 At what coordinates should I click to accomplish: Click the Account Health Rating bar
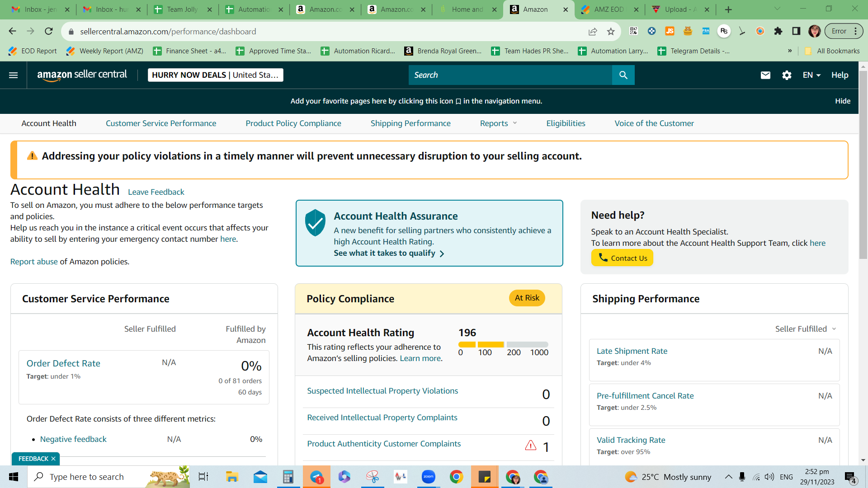pyautogui.click(x=503, y=345)
